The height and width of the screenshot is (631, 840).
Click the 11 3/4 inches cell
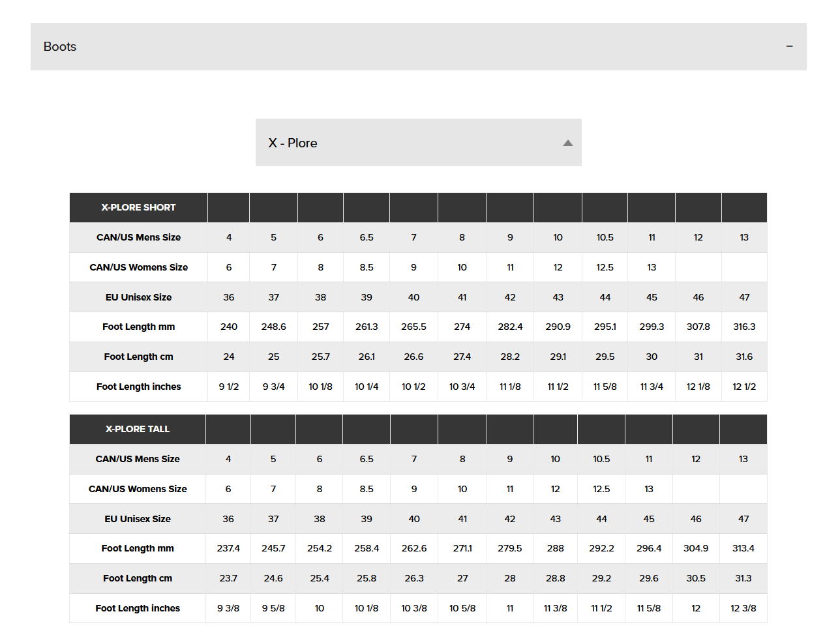point(652,387)
